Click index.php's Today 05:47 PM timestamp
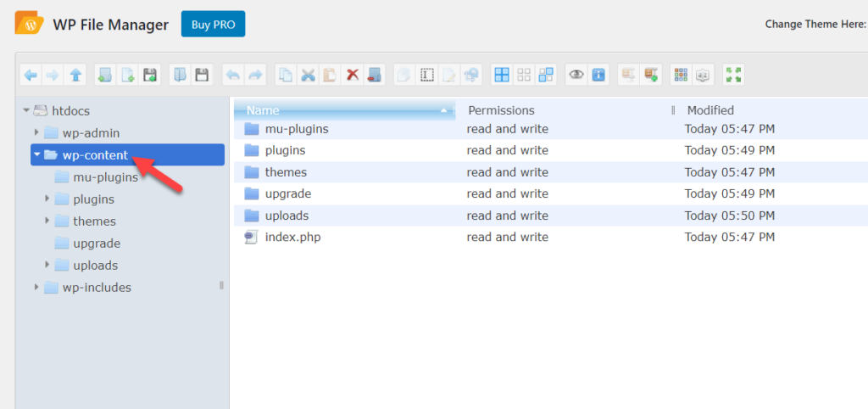The height and width of the screenshot is (409, 868). (730, 238)
